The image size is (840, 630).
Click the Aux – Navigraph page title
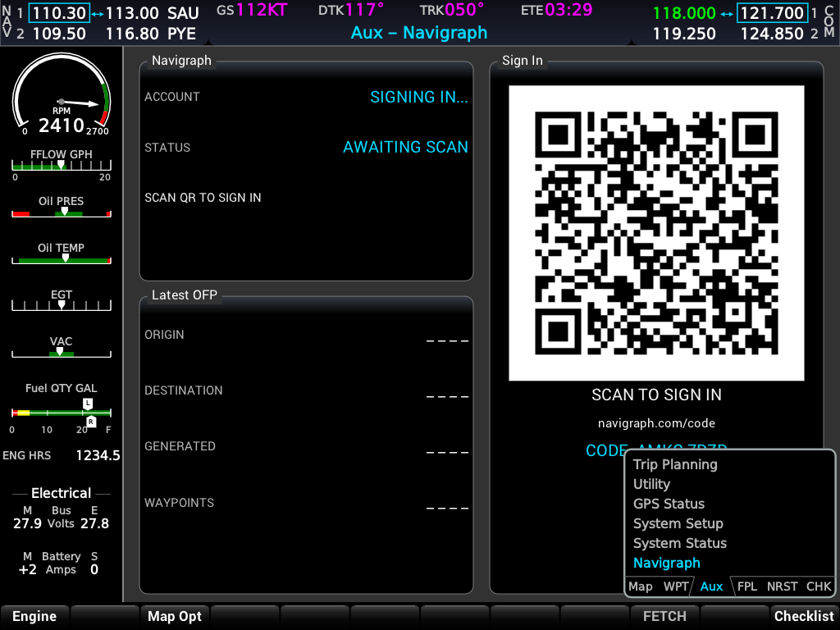419,33
